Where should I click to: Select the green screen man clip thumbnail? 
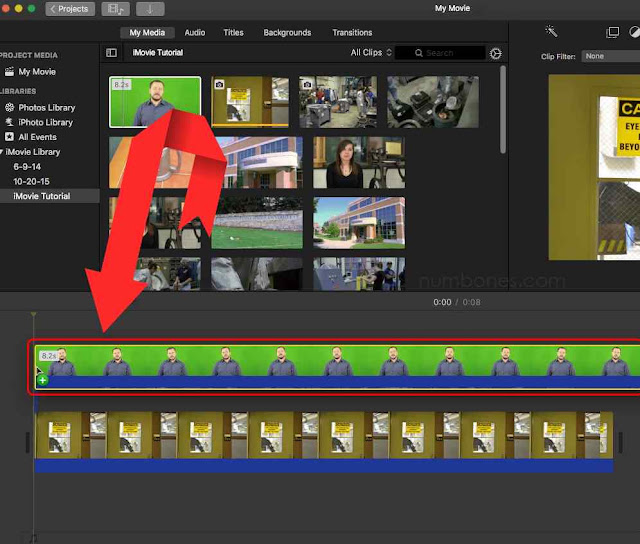(155, 102)
